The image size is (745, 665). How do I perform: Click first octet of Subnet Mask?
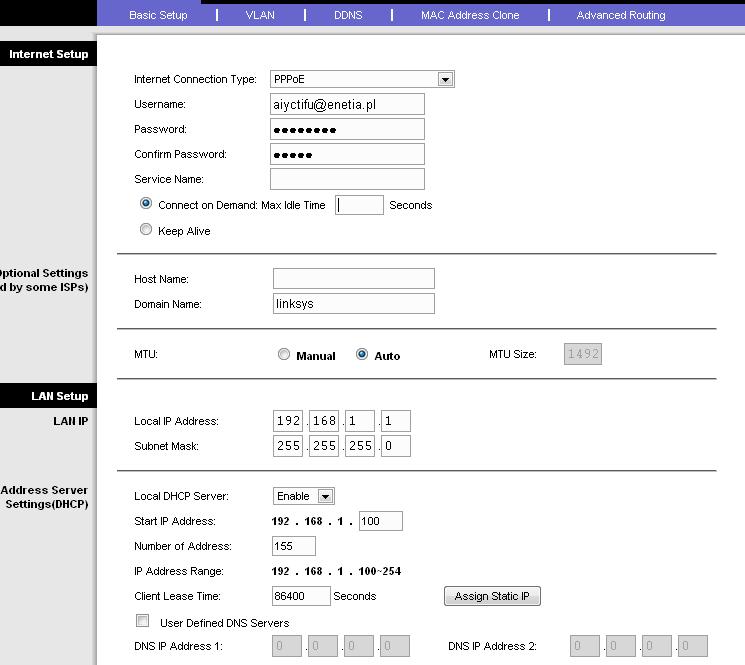[288, 446]
